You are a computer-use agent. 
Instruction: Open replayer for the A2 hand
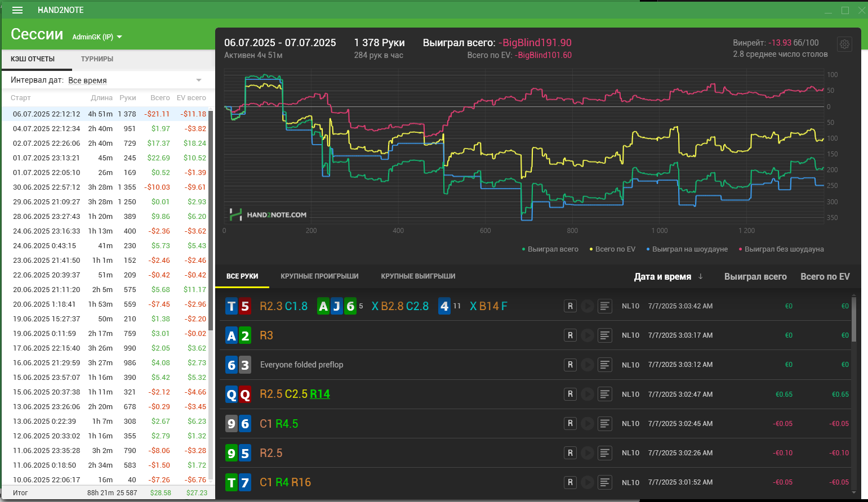[x=570, y=335]
